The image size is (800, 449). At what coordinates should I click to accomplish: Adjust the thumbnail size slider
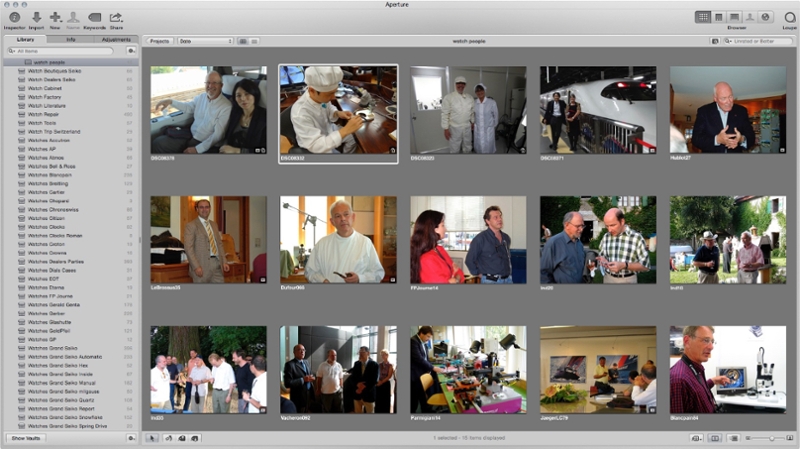coord(765,438)
